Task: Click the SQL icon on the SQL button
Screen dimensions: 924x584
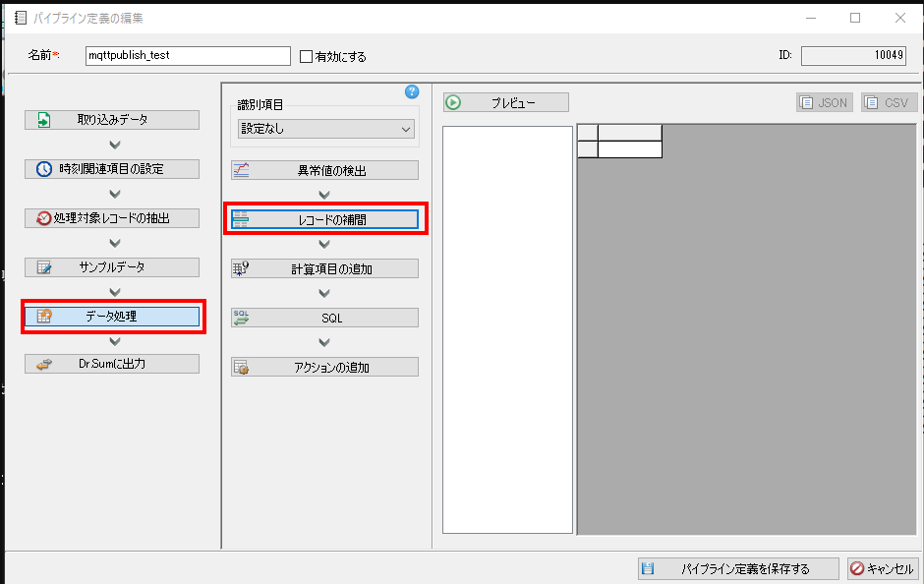Action: [x=241, y=318]
